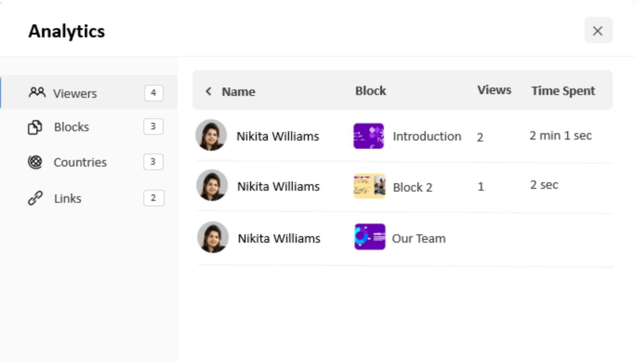The height and width of the screenshot is (362, 644).
Task: Sort by the Time Spent column header
Action: (x=563, y=91)
